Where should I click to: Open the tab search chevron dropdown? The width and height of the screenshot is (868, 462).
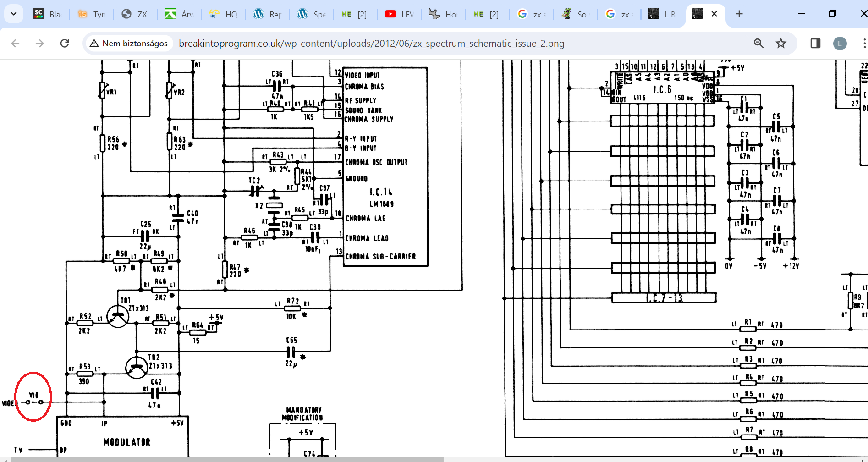[x=14, y=14]
